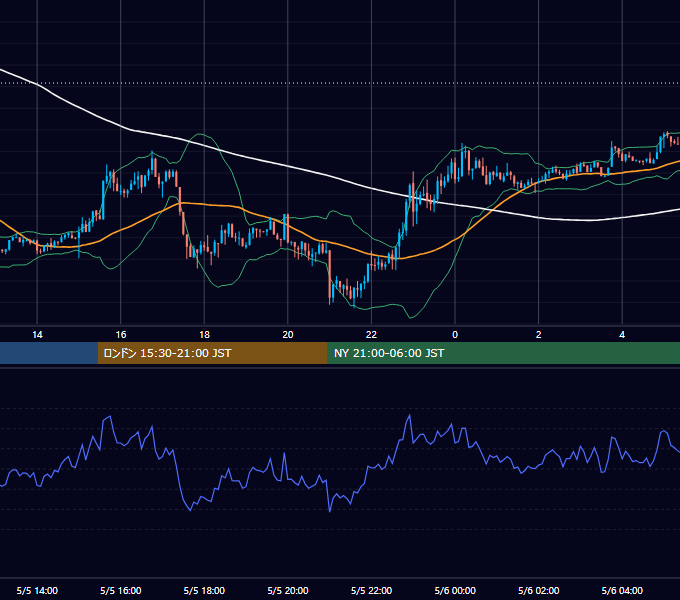Click the 5/5 20:00 date label
This screenshot has height=600, width=680.
(x=288, y=590)
